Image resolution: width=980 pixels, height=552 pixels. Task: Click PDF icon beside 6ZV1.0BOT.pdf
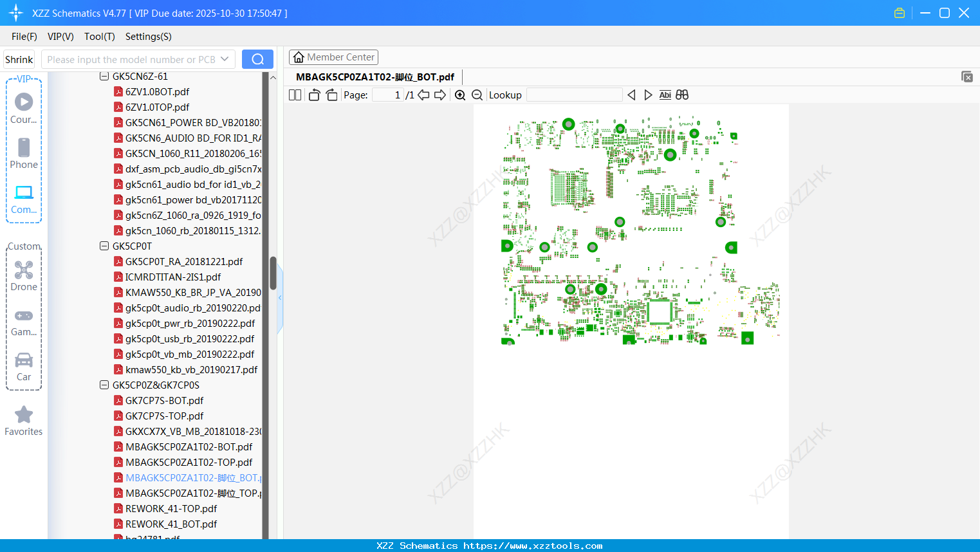tap(118, 91)
